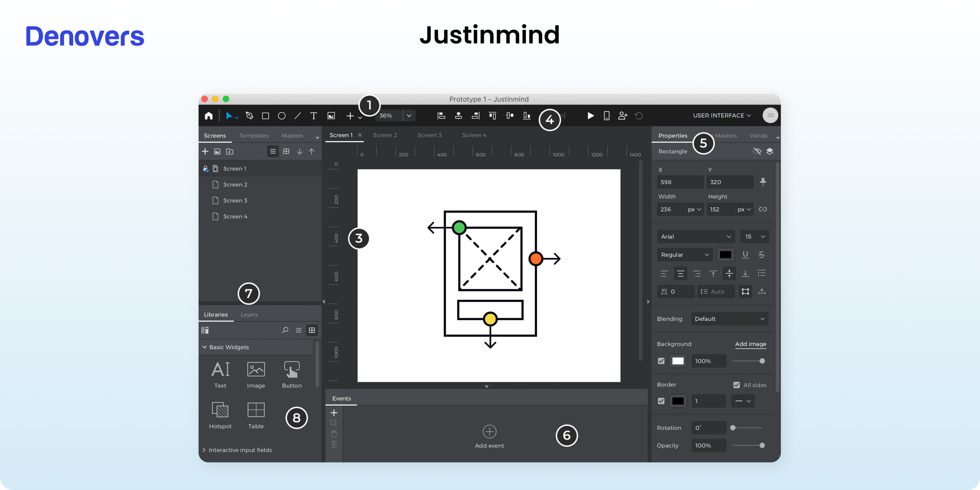Switch to the Templates tab
Screen dimensions: 980x490
254,136
